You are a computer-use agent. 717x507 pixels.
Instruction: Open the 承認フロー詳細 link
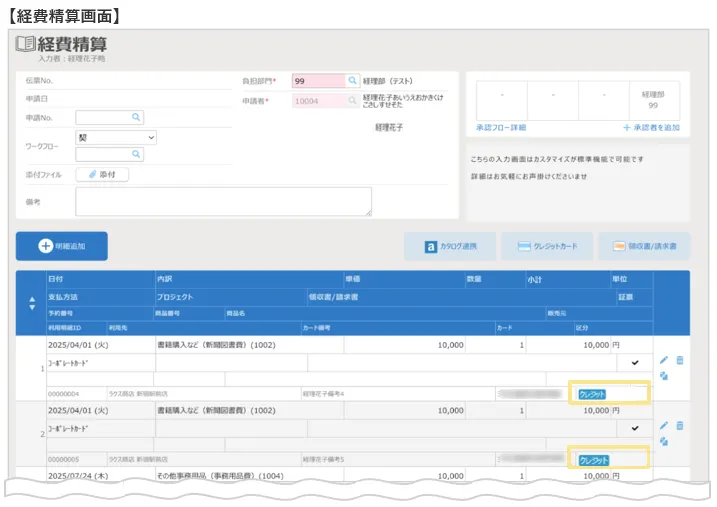501,128
